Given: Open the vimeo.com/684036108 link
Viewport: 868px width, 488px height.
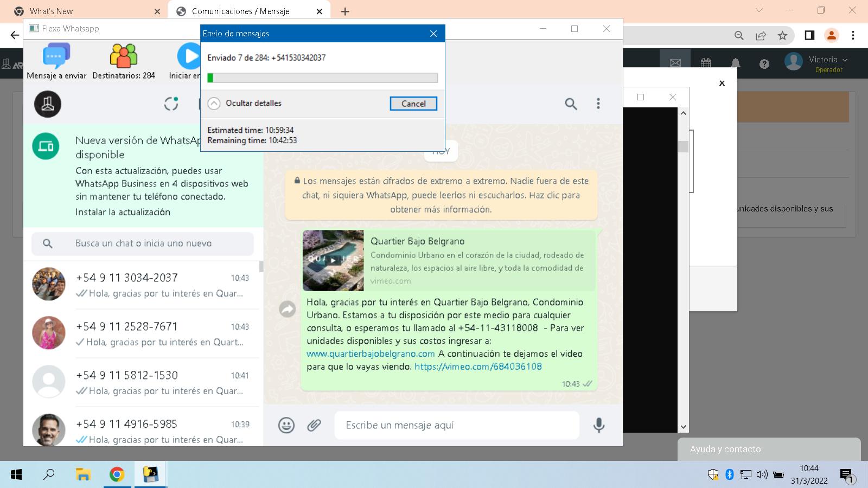Looking at the screenshot, I should click(478, 367).
